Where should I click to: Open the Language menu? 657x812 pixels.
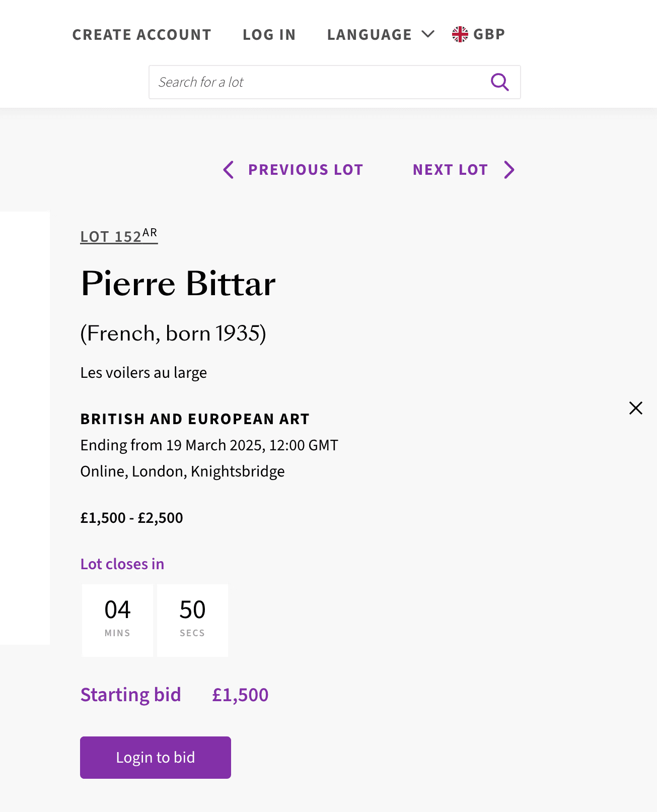click(x=369, y=34)
